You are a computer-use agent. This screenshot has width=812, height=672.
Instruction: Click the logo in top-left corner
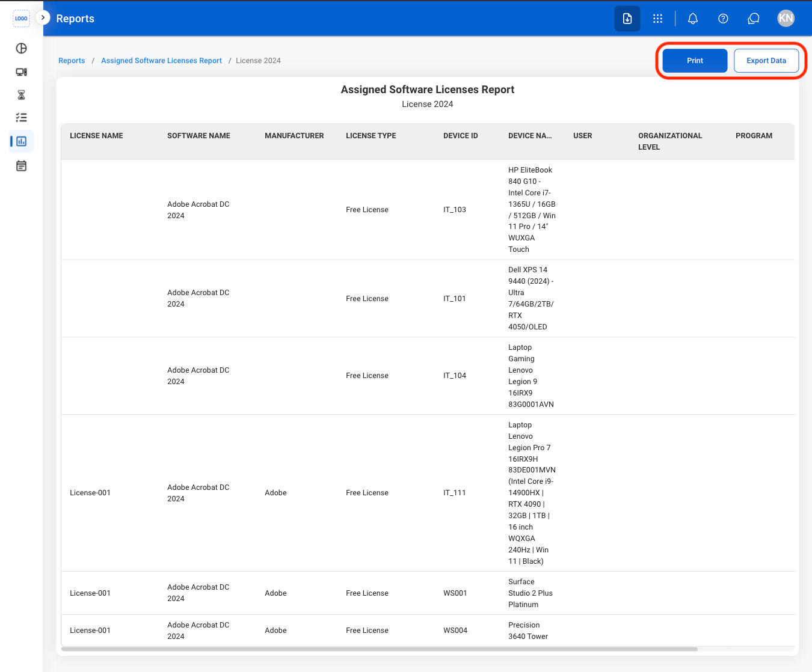click(21, 19)
